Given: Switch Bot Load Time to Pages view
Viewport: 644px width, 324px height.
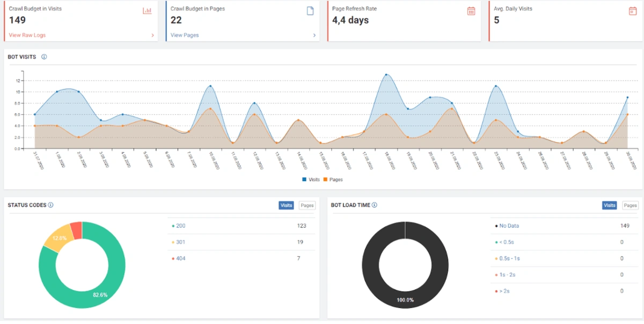Looking at the screenshot, I should point(630,205).
